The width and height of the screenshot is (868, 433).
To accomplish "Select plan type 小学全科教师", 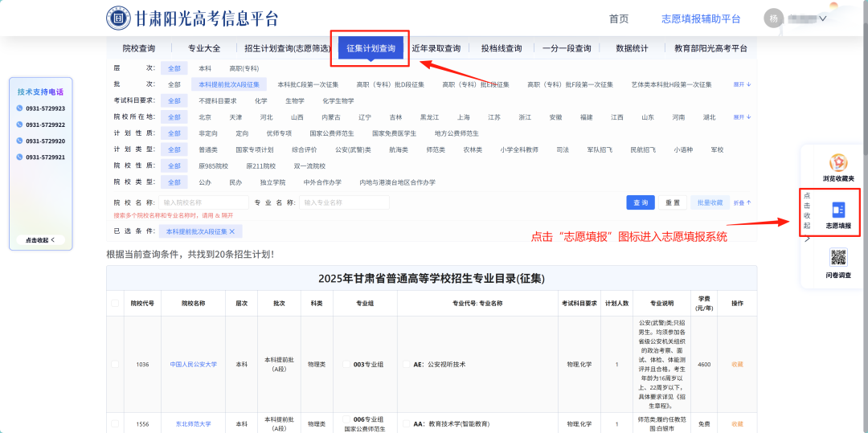I will (518, 149).
